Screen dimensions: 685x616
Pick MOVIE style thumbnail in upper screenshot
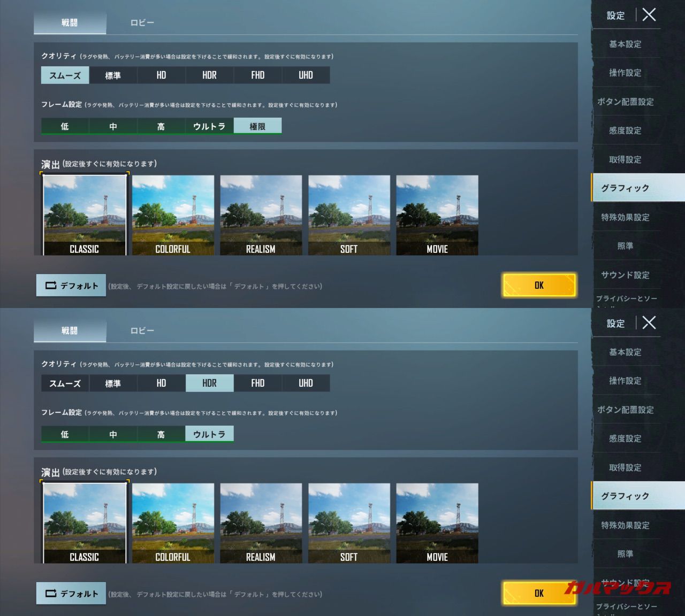[x=437, y=215]
